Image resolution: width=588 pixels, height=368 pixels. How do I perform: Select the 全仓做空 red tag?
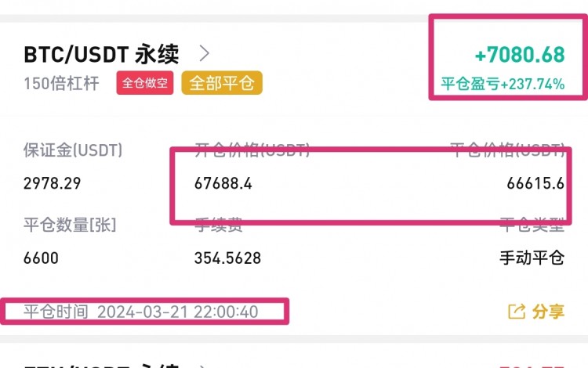pyautogui.click(x=145, y=83)
